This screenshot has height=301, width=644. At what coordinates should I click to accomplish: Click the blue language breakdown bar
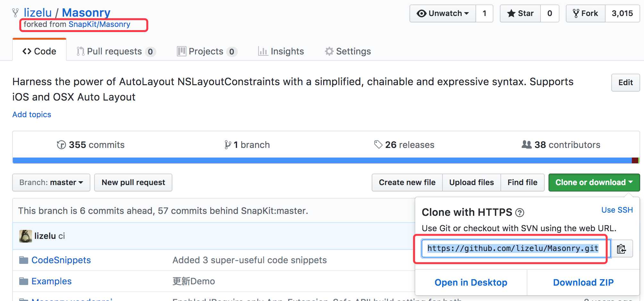coord(322,160)
